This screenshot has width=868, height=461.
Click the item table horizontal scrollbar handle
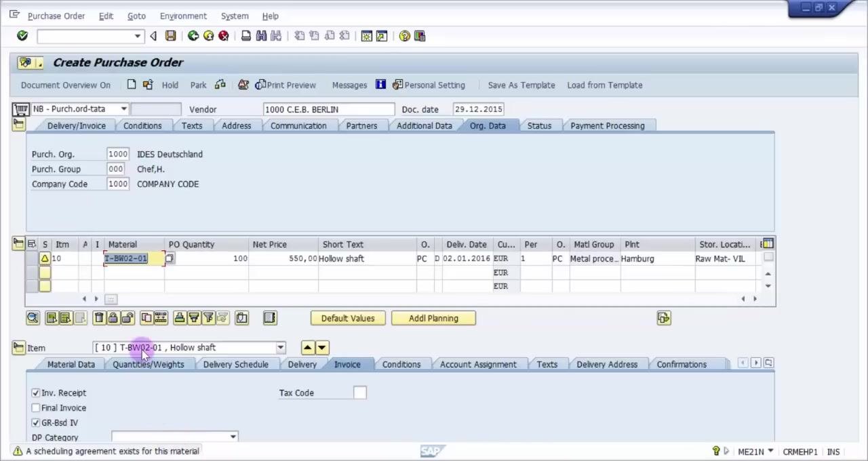pos(111,299)
